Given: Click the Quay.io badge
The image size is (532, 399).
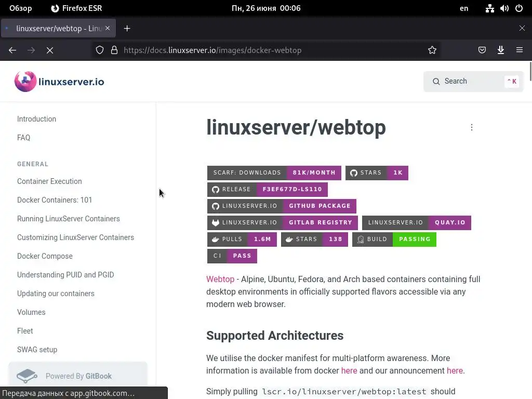Looking at the screenshot, I should point(416,222).
